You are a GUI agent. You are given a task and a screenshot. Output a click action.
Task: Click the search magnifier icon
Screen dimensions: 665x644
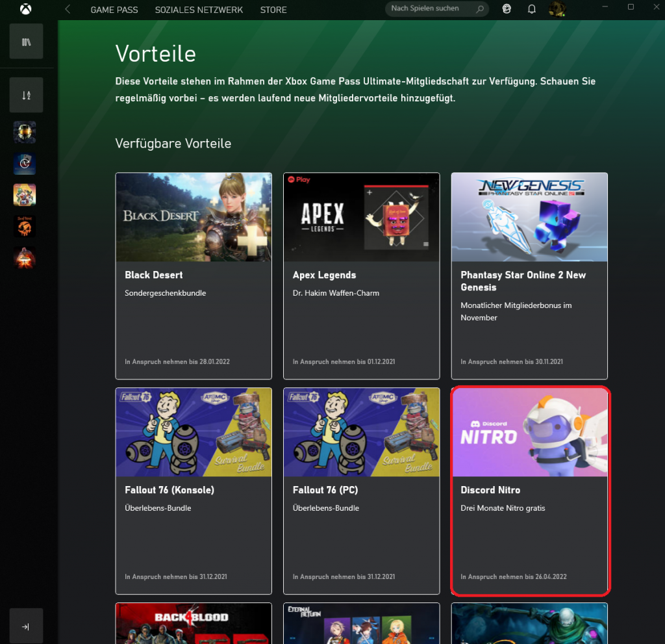pyautogui.click(x=480, y=9)
